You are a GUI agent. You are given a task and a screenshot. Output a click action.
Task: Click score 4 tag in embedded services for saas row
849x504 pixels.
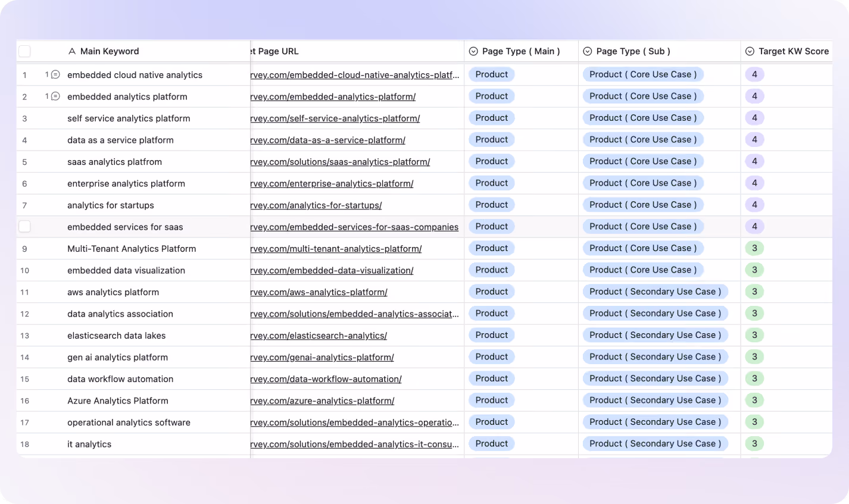click(x=754, y=226)
